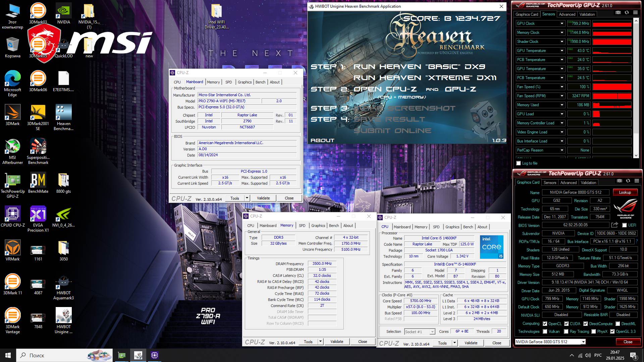
Task: Toggle DirectML checkbox
Action: pyautogui.click(x=618, y=324)
